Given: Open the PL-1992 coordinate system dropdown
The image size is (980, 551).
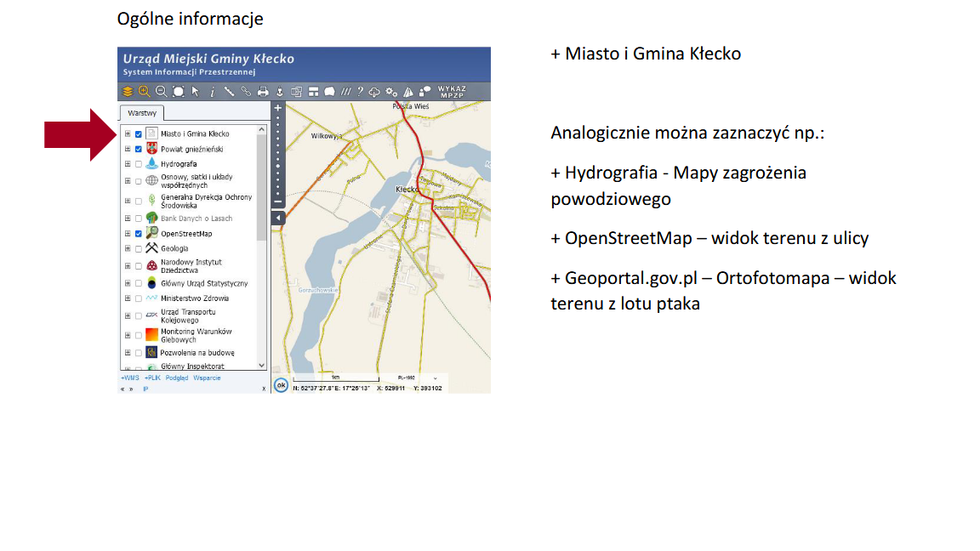Looking at the screenshot, I should [x=417, y=378].
